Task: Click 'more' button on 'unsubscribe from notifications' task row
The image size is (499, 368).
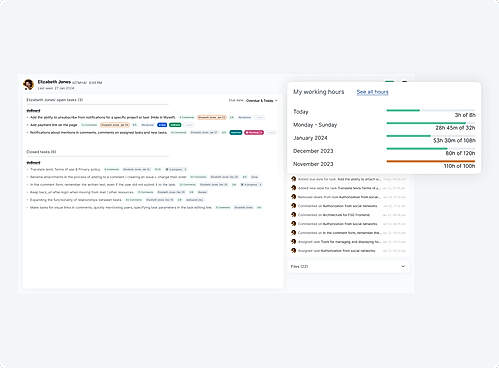Action: (259, 117)
